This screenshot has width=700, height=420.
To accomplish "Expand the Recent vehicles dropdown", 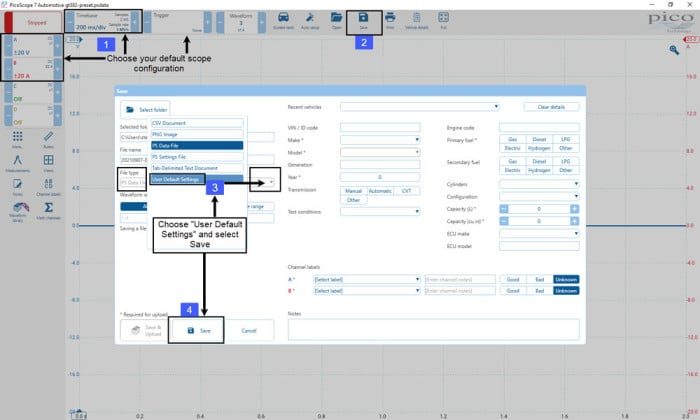I will (496, 107).
